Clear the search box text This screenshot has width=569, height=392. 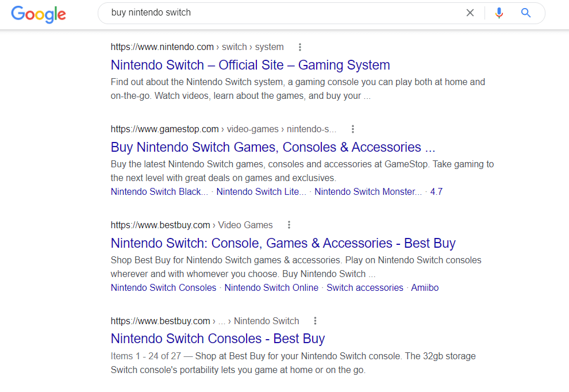470,13
